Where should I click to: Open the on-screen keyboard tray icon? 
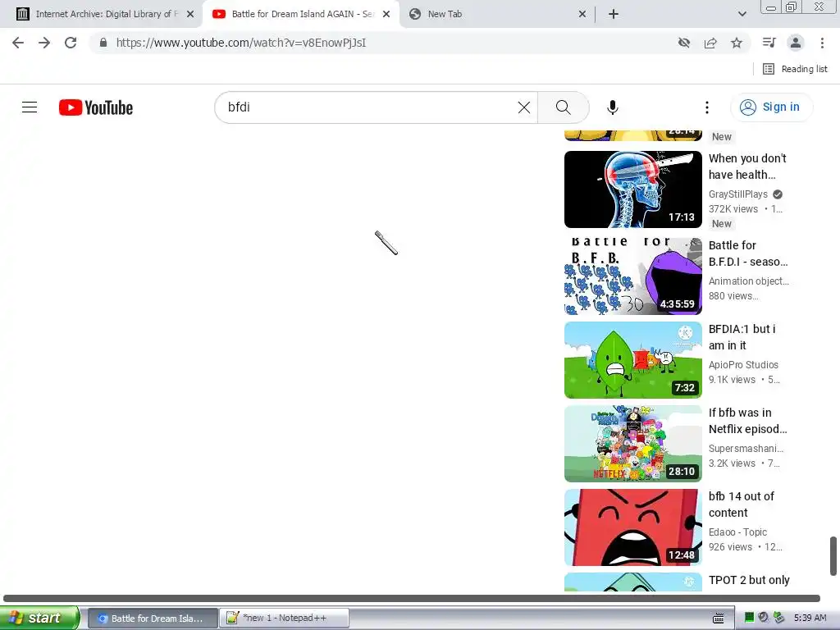719,619
